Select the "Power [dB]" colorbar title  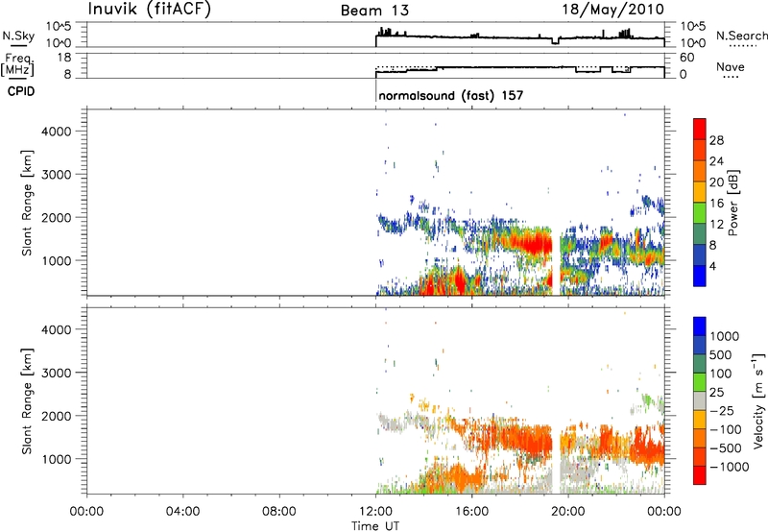click(x=732, y=203)
